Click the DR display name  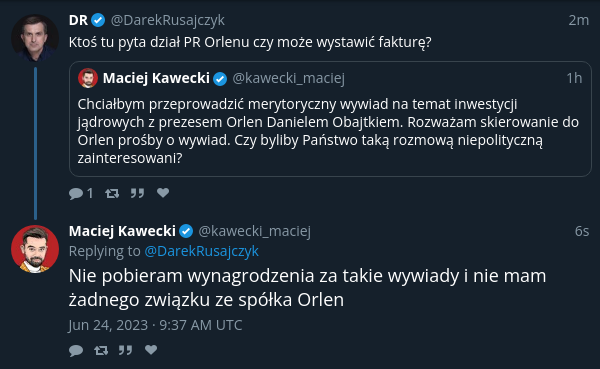pos(78,20)
